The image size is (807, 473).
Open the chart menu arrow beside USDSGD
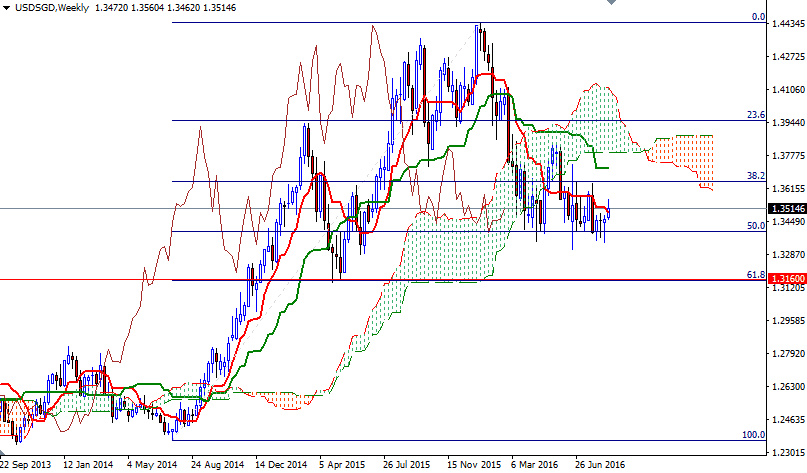[6, 8]
